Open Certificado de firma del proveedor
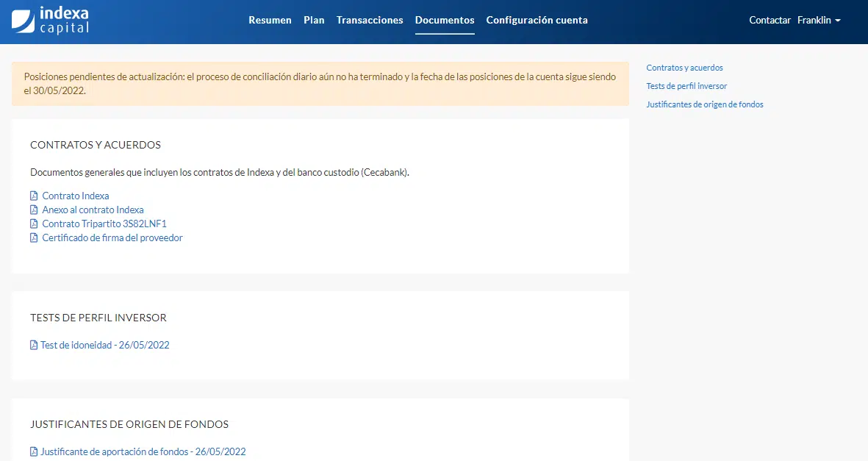 pyautogui.click(x=112, y=237)
